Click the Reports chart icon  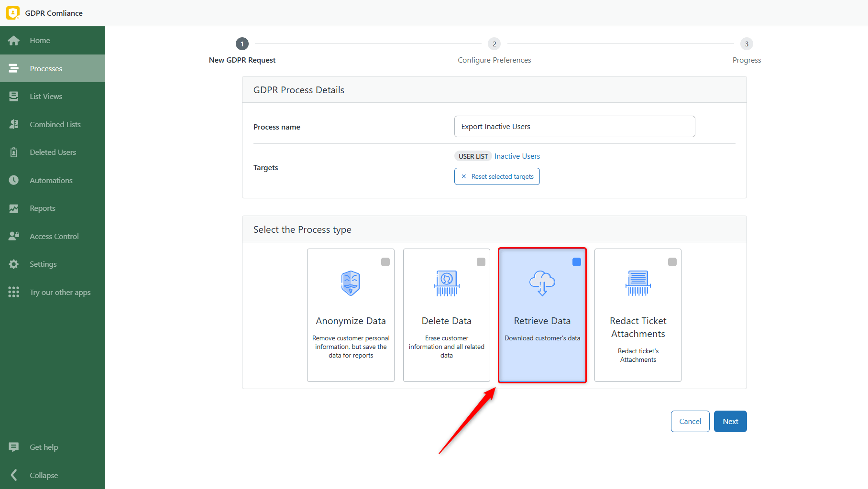point(14,208)
